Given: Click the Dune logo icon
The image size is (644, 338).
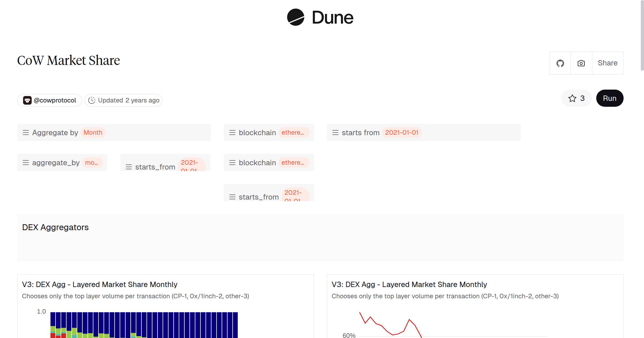Looking at the screenshot, I should click(295, 17).
